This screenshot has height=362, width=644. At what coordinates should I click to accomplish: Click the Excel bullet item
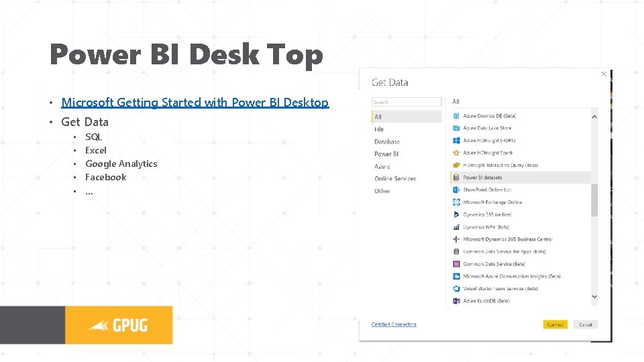[x=96, y=150]
